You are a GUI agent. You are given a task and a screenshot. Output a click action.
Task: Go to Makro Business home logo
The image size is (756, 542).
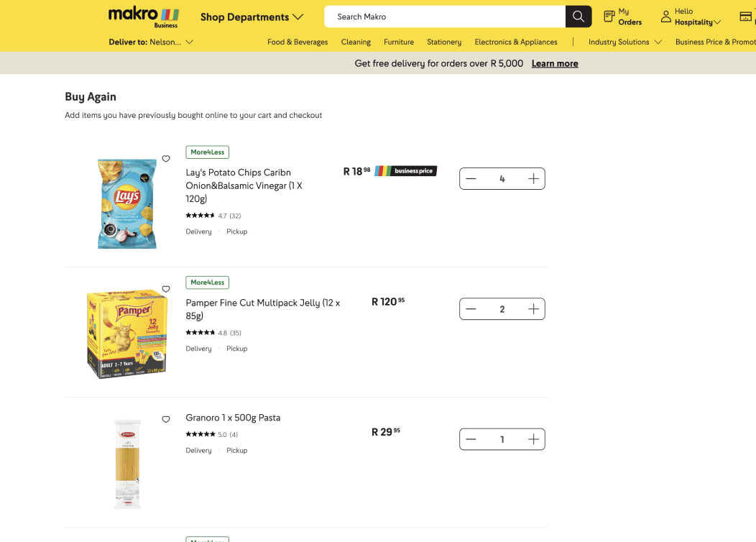pyautogui.click(x=144, y=17)
